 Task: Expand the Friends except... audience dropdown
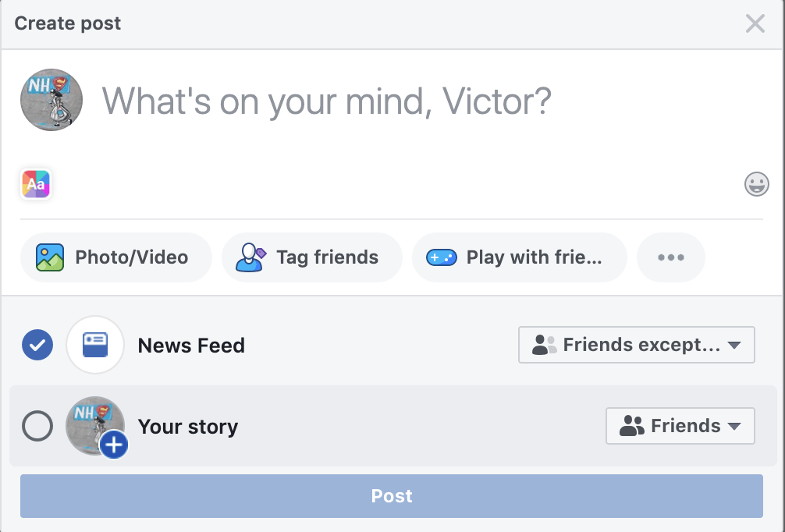point(636,345)
